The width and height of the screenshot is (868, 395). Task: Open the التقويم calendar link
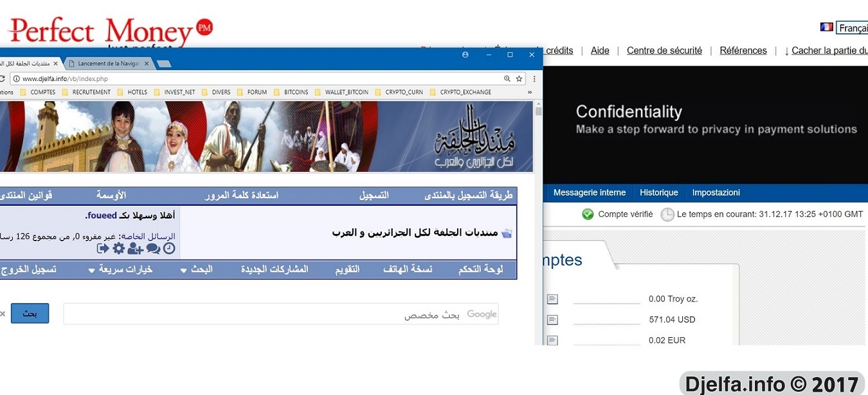click(x=347, y=269)
